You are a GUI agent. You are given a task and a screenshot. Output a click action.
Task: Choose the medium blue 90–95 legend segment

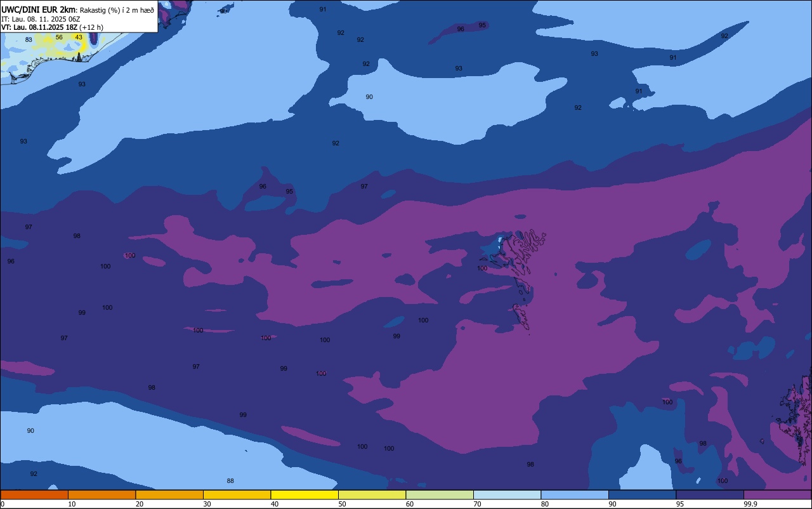click(642, 494)
